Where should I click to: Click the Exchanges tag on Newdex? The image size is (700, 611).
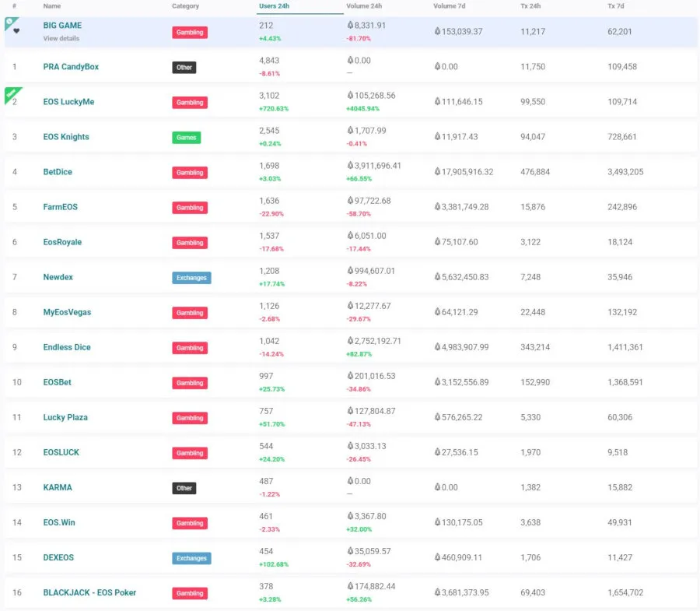click(191, 278)
